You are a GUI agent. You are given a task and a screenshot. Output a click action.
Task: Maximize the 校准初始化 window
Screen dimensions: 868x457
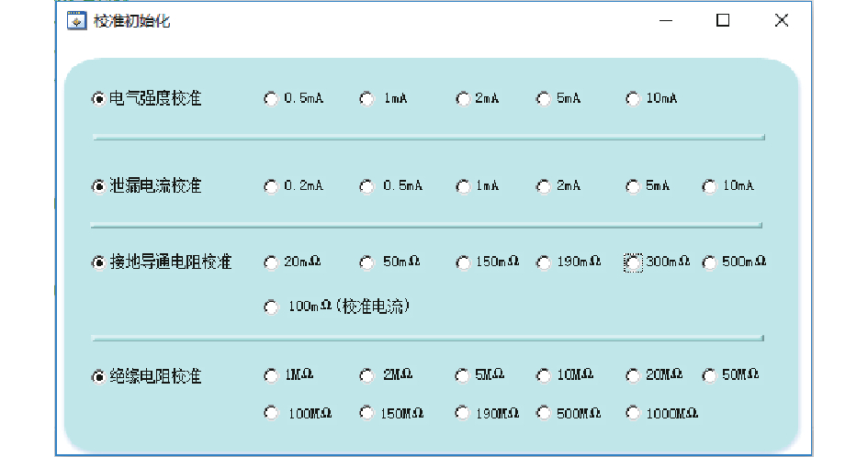click(723, 20)
